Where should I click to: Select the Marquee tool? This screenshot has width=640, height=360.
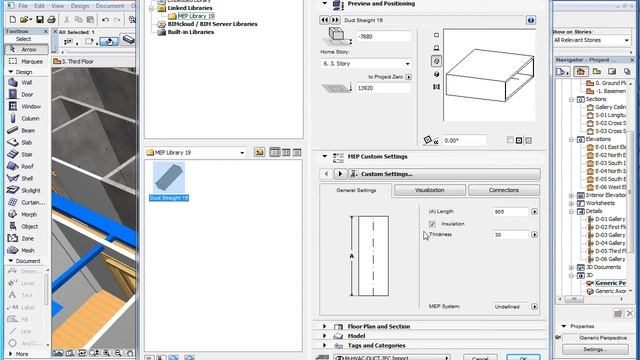pos(26,61)
